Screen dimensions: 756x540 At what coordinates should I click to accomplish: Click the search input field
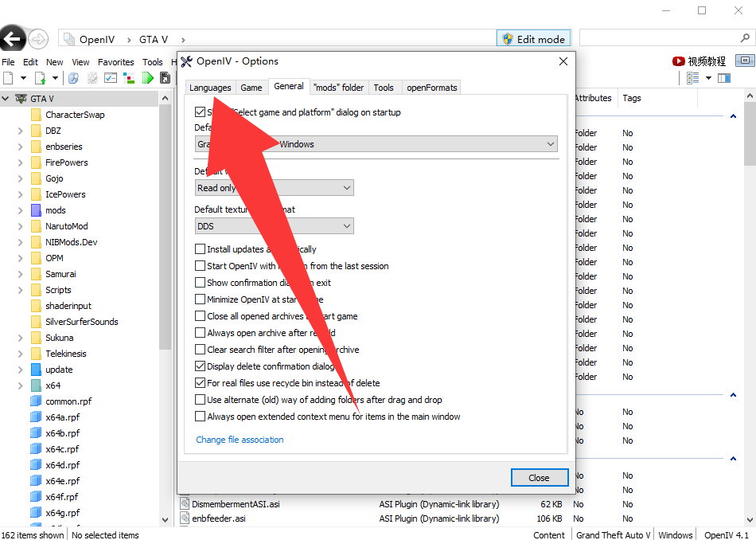coord(659,37)
